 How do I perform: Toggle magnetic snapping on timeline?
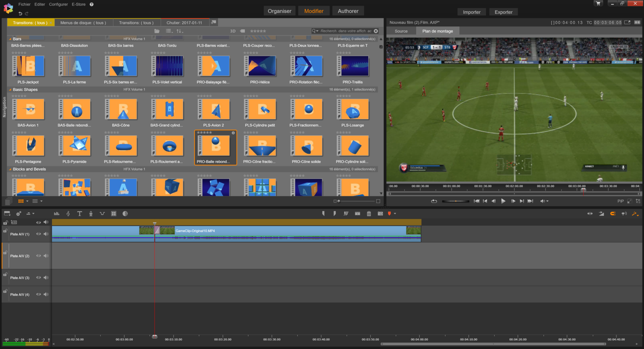coord(613,214)
